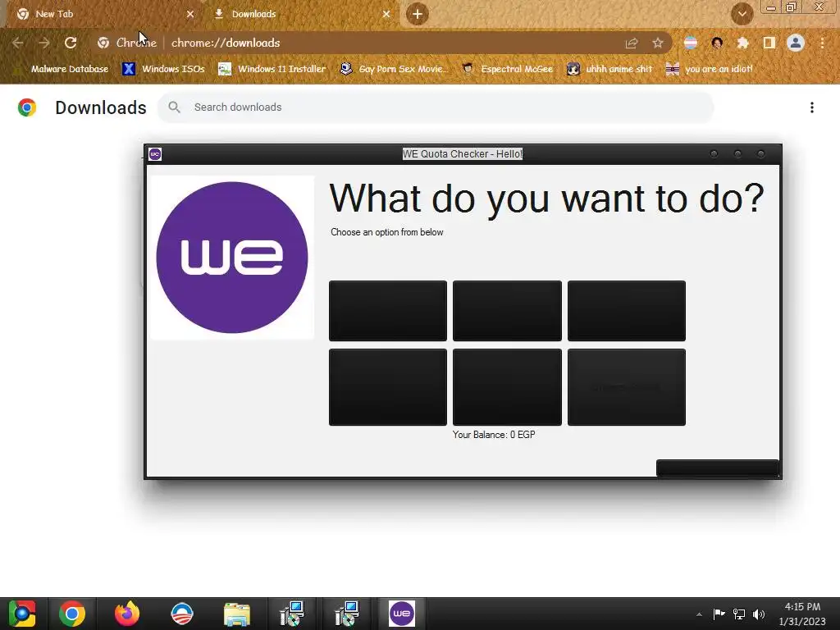Click 'Choose an option from below' text

pyautogui.click(x=387, y=232)
